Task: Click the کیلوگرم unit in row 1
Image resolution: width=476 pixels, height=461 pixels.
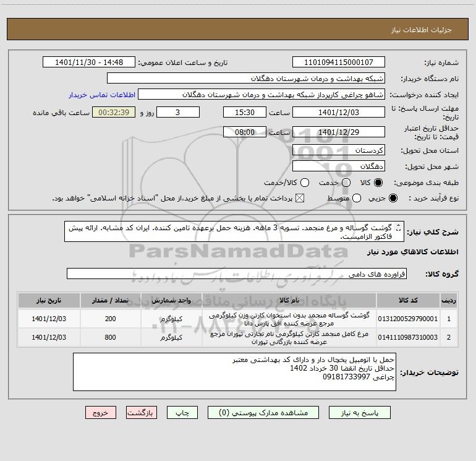Action: click(x=171, y=319)
